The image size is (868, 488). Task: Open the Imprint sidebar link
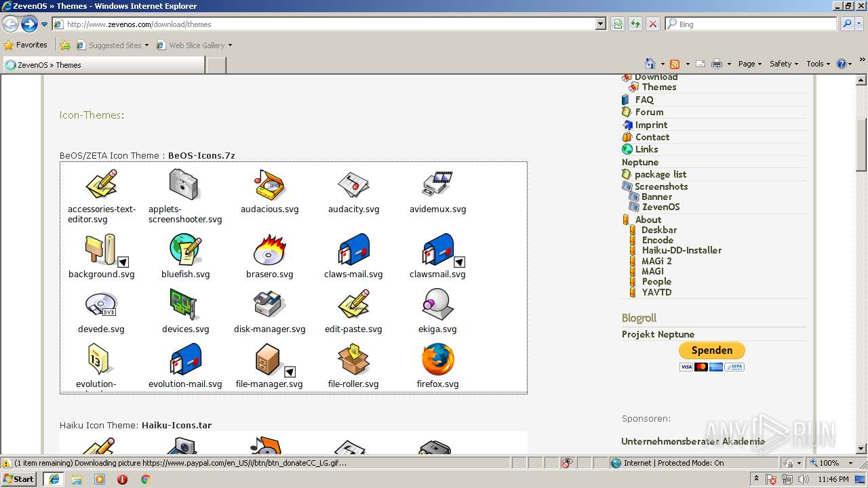coord(651,125)
